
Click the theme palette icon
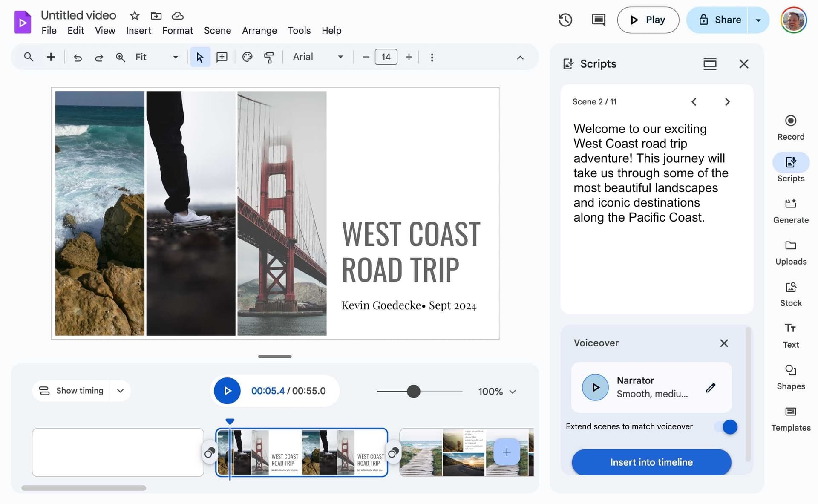coord(247,57)
